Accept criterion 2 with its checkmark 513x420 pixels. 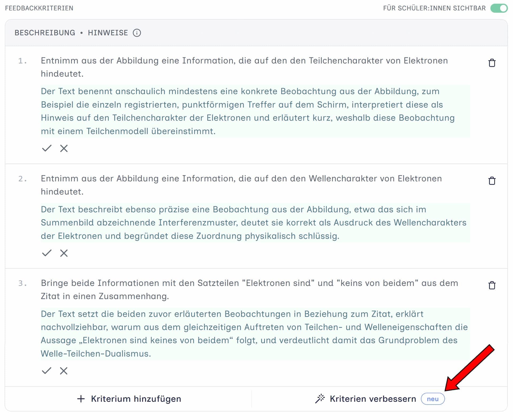(x=47, y=253)
